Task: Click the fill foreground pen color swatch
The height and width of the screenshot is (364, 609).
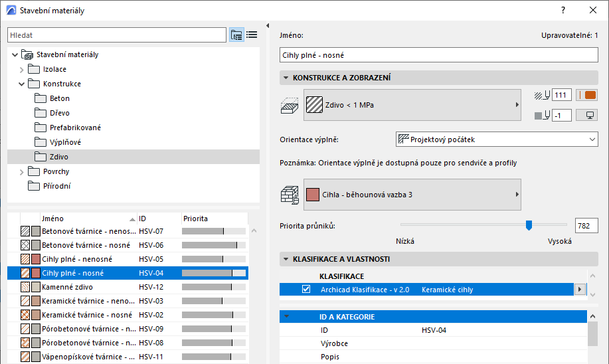Action: pyautogui.click(x=586, y=95)
